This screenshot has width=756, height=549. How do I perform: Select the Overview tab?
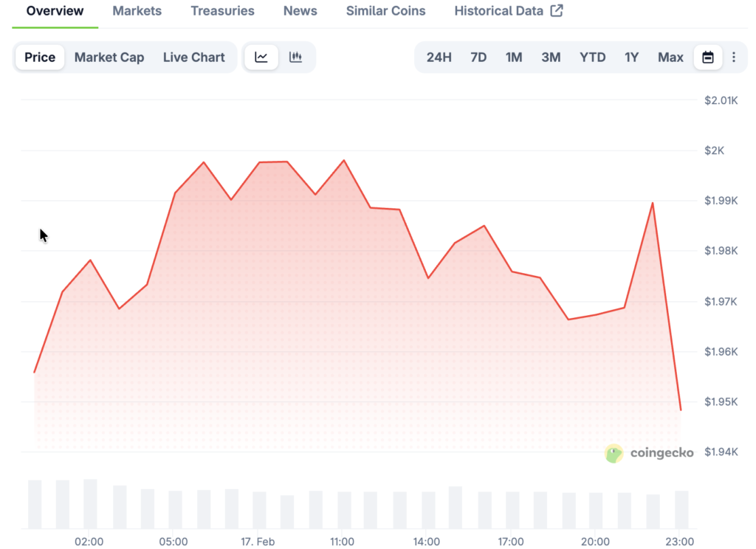click(x=55, y=11)
